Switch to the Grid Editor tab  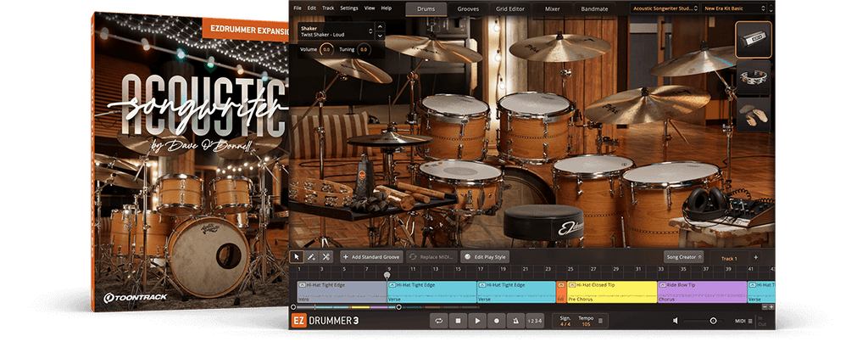coord(509,8)
